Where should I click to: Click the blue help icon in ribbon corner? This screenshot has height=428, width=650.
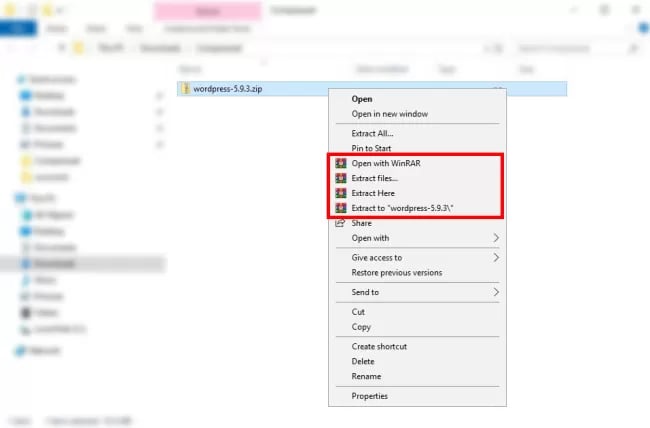[644, 28]
